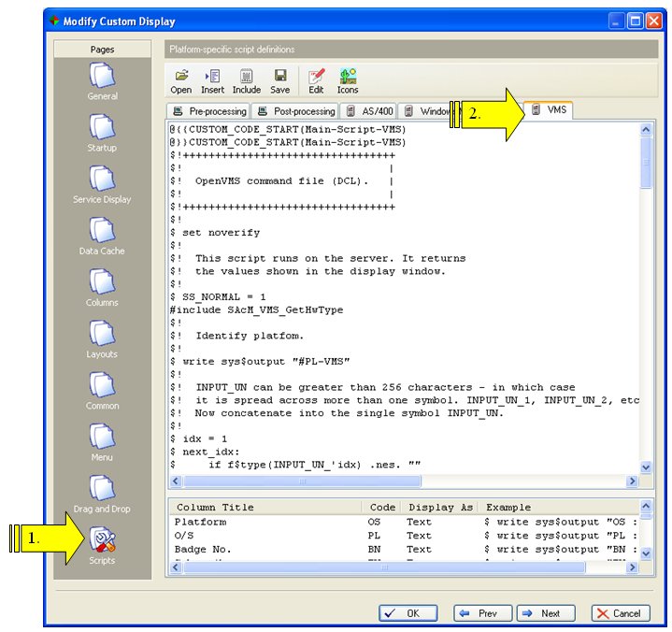Screen dimensions: 672x632
Task: Select the Startup page icon
Action: (102, 129)
